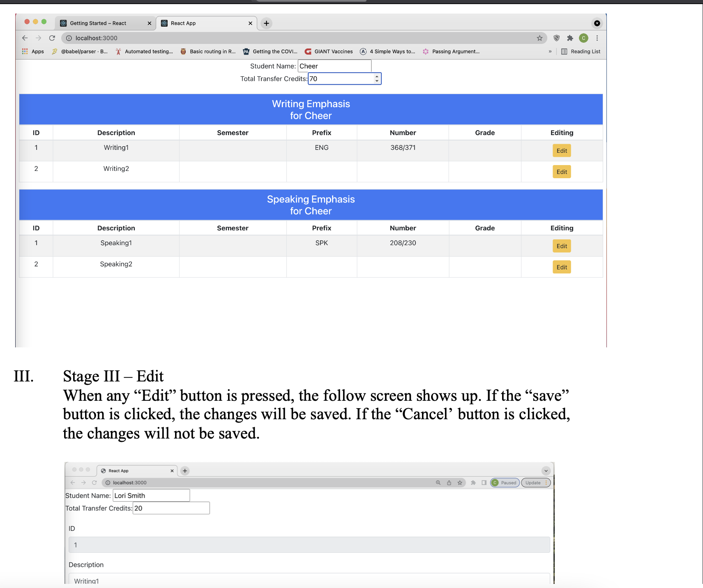Screen dimensions: 703x588
Task: Open the three-dot Chrome menu in top browser
Action: [597, 38]
